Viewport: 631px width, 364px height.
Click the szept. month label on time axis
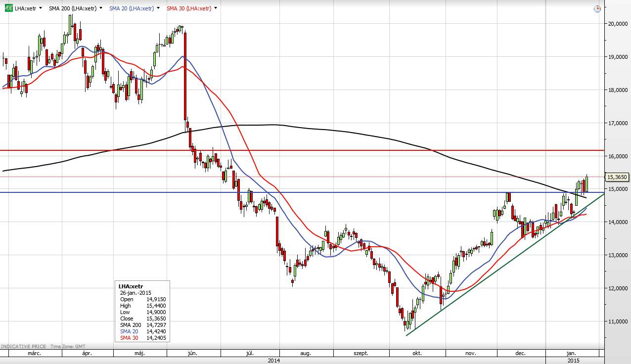361,353
